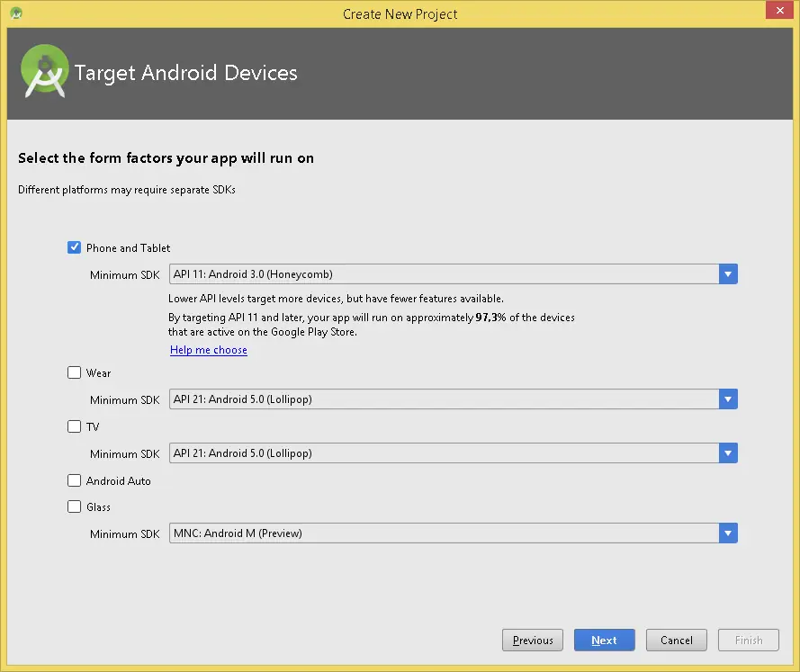Viewport: 800px width, 672px height.
Task: Click the 97.3% device coverage text
Action: (x=490, y=318)
